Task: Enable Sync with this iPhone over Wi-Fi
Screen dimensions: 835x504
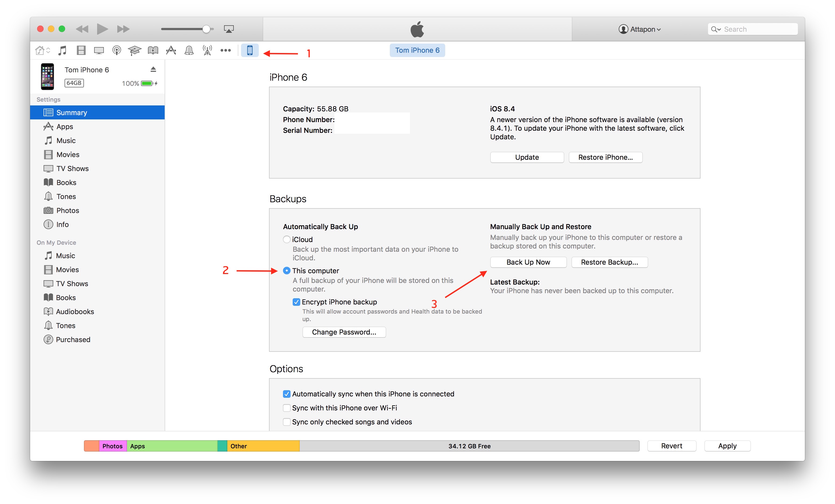Action: [287, 408]
